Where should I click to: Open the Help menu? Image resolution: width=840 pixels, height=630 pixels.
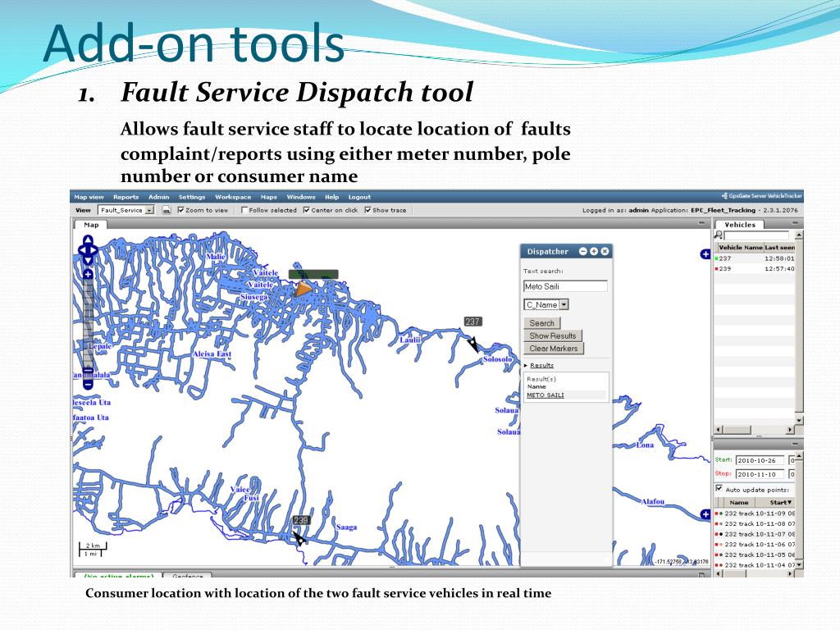click(x=331, y=197)
